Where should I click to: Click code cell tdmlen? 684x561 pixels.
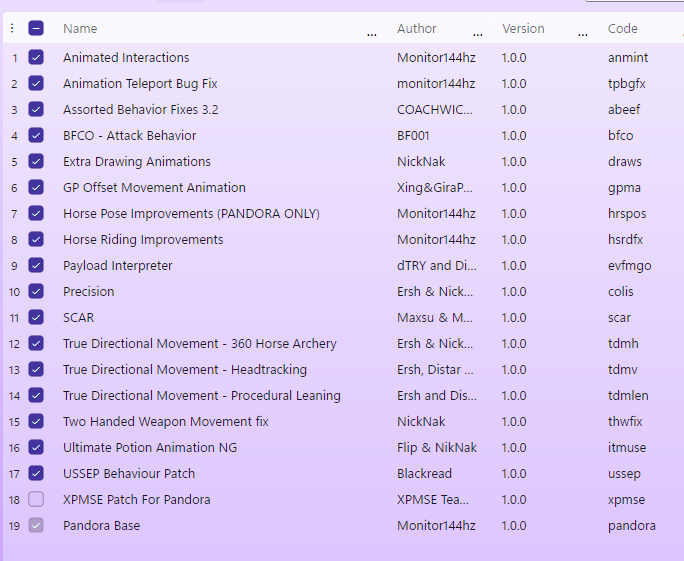tap(628, 396)
